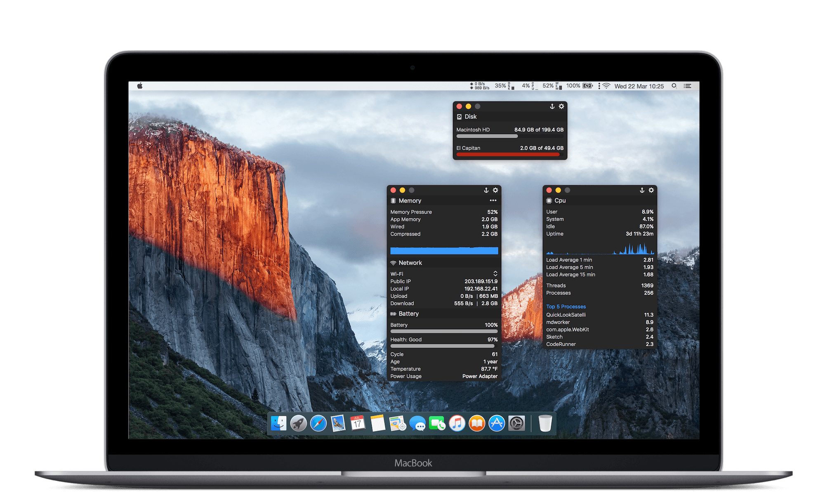
Task: Click the Top 5 Processes link
Action: pos(566,306)
